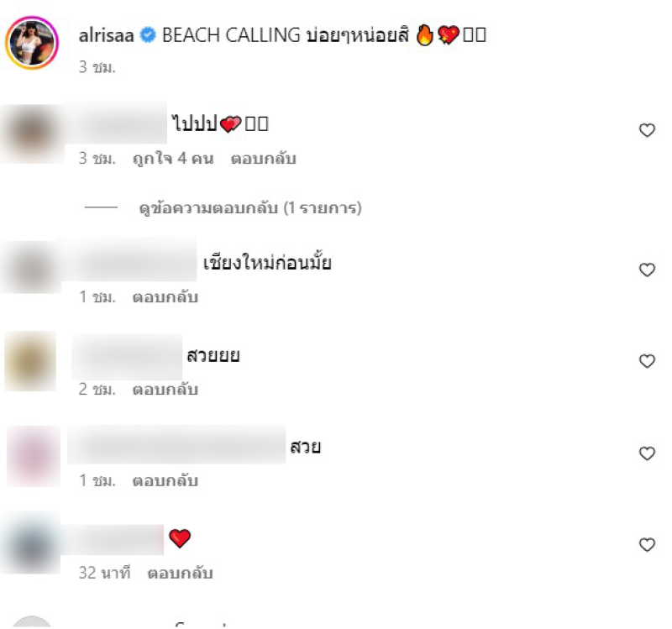This screenshot has width=672, height=629.
Task: Open the alrisaa username link
Action: [107, 35]
